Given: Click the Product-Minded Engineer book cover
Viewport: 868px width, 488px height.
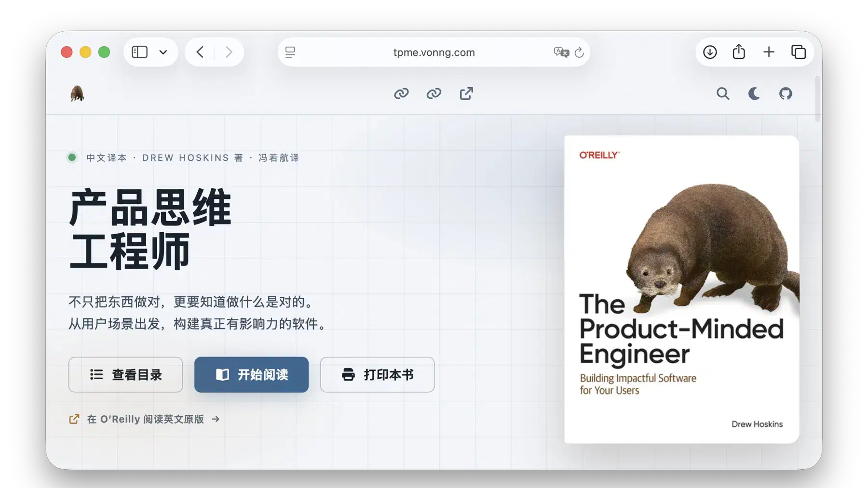Looking at the screenshot, I should 681,289.
